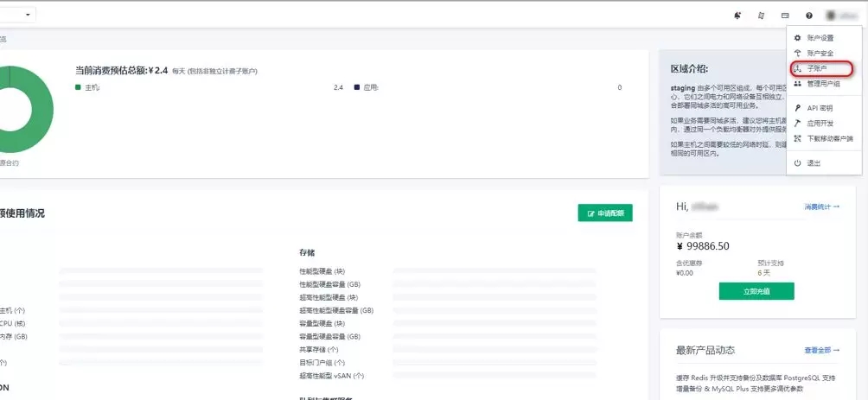This screenshot has height=400, width=868.
Task: Open 管理用户组 menu entry
Action: click(x=823, y=84)
